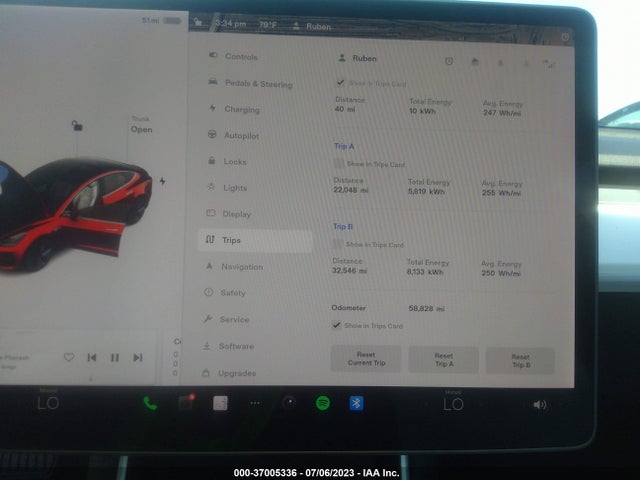
Task: Open Pedals & Steering settings
Action: point(251,83)
